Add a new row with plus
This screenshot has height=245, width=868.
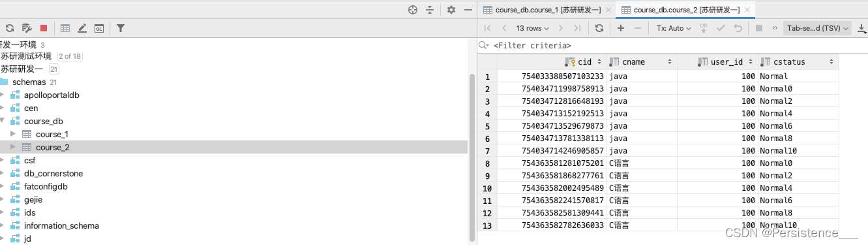[x=621, y=28]
